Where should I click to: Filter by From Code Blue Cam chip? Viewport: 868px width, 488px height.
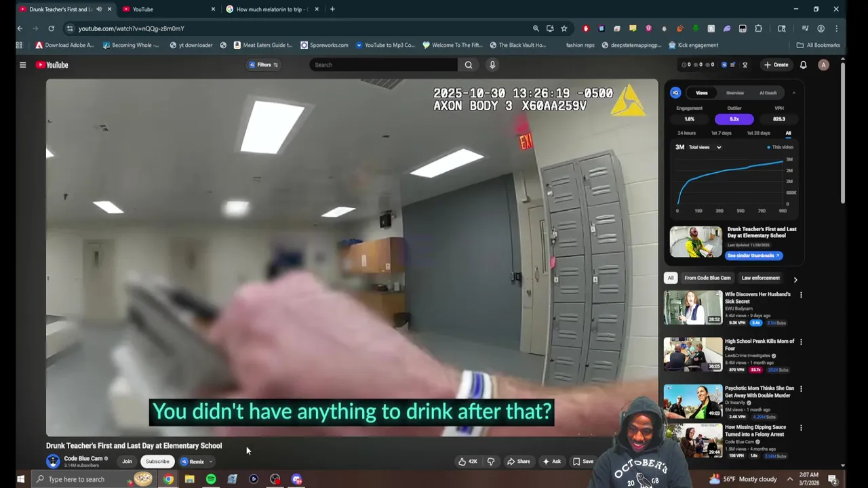pos(707,278)
